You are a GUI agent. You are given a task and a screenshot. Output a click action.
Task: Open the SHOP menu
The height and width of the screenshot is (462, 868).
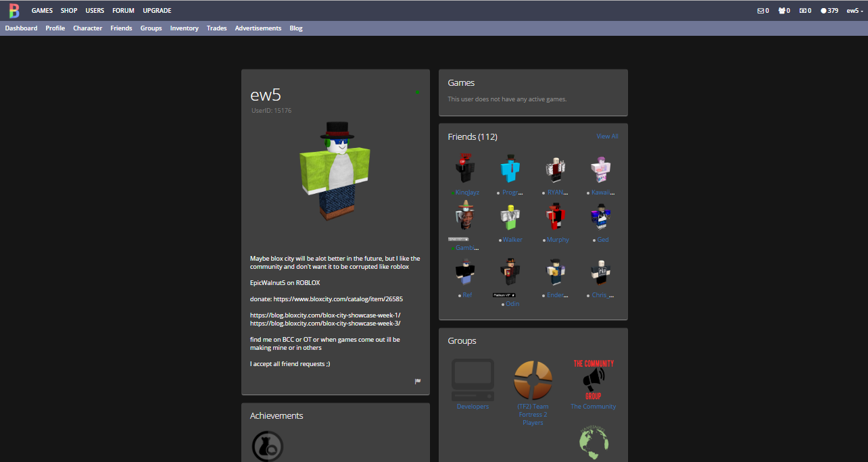pos(69,11)
